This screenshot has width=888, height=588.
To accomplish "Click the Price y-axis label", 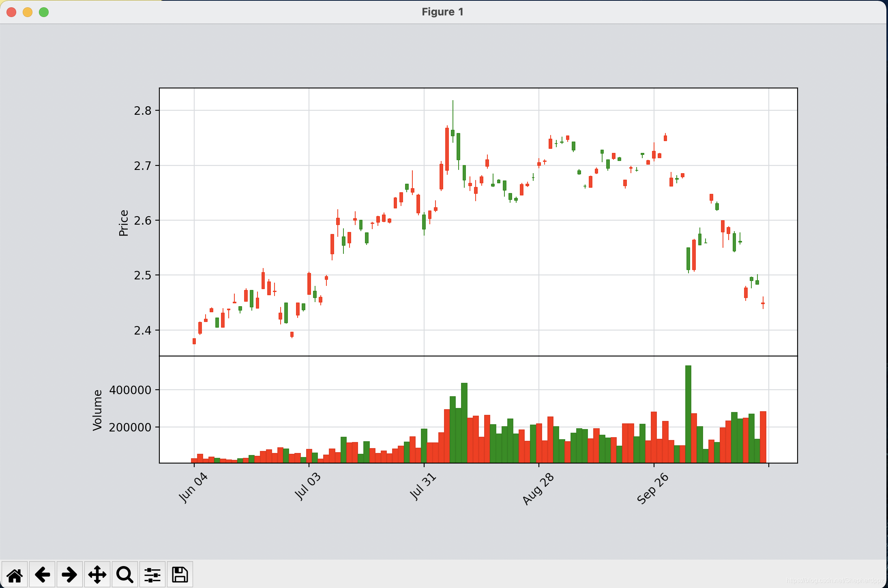I will click(124, 223).
